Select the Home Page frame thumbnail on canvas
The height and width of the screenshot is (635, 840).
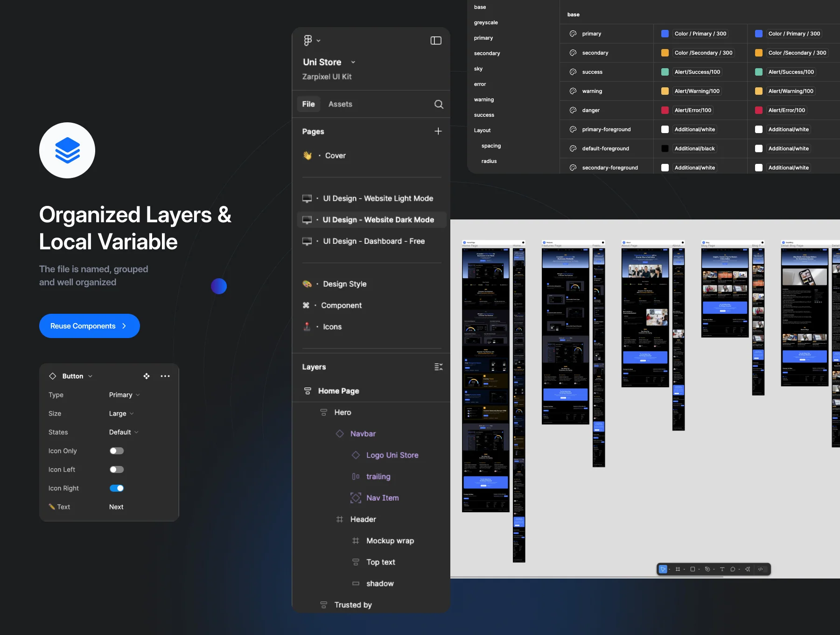[x=485, y=380]
